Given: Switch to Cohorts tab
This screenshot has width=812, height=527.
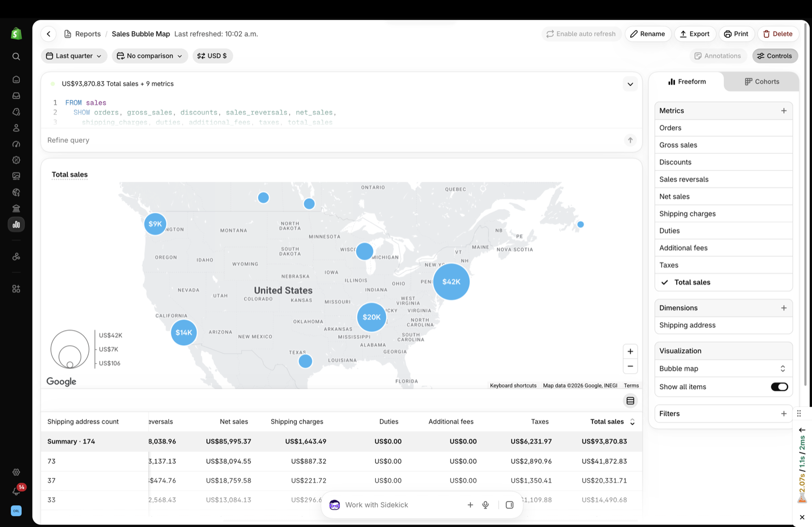Looking at the screenshot, I should 762,82.
